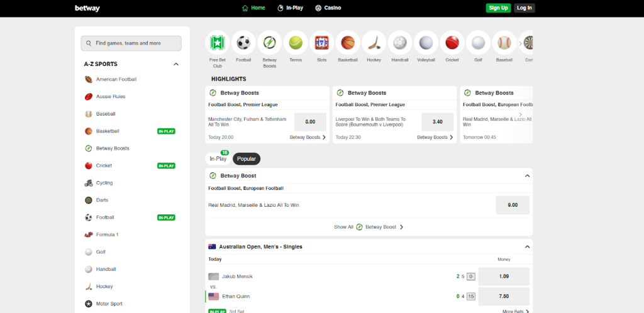Choose the Tennis ball icon
This screenshot has height=313, width=644.
(296, 43)
